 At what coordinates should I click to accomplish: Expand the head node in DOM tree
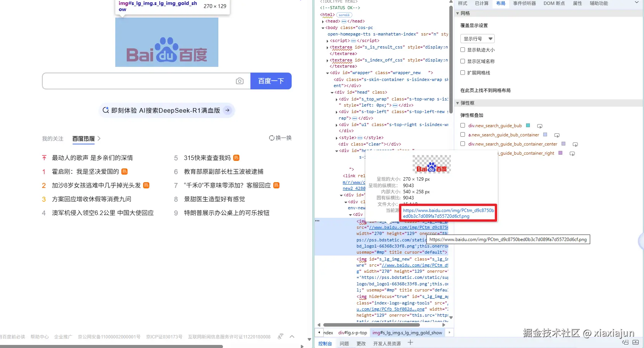click(x=323, y=22)
